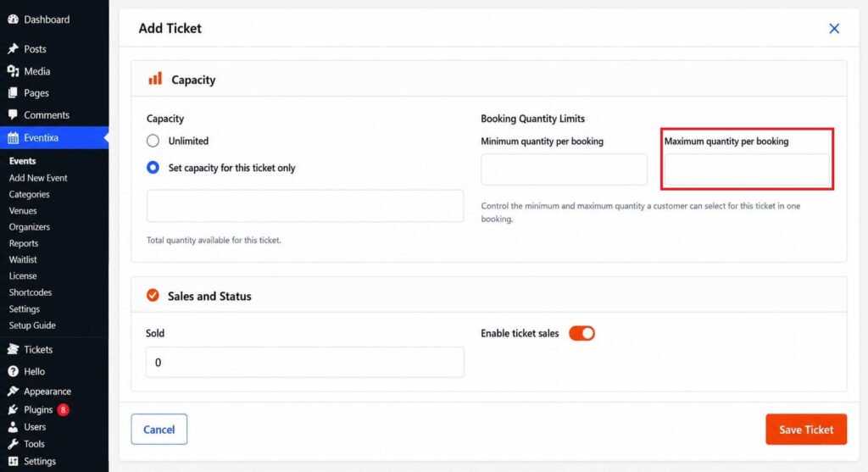Click the Tickets sidebar icon
The height and width of the screenshot is (472, 868).
(13, 349)
